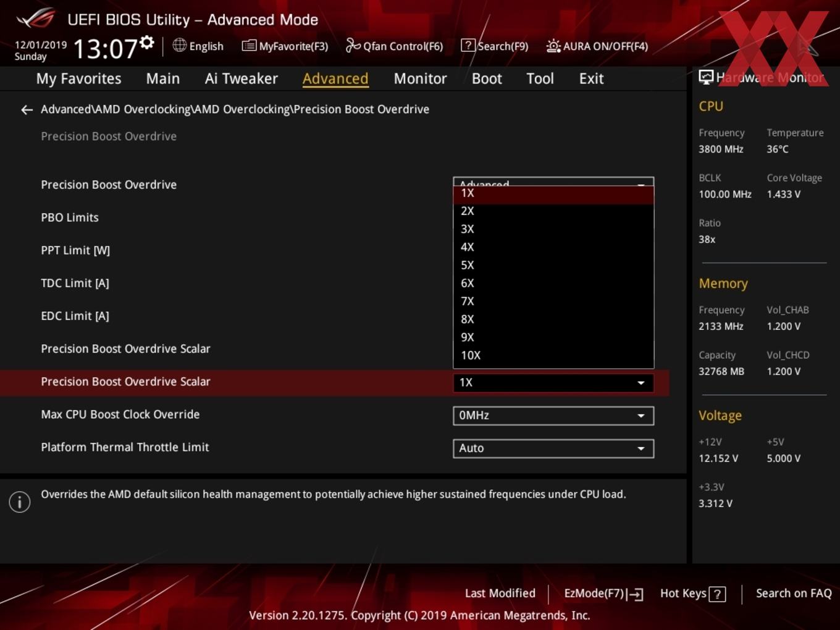This screenshot has width=840, height=630.
Task: Click Last Modified
Action: [x=500, y=594]
